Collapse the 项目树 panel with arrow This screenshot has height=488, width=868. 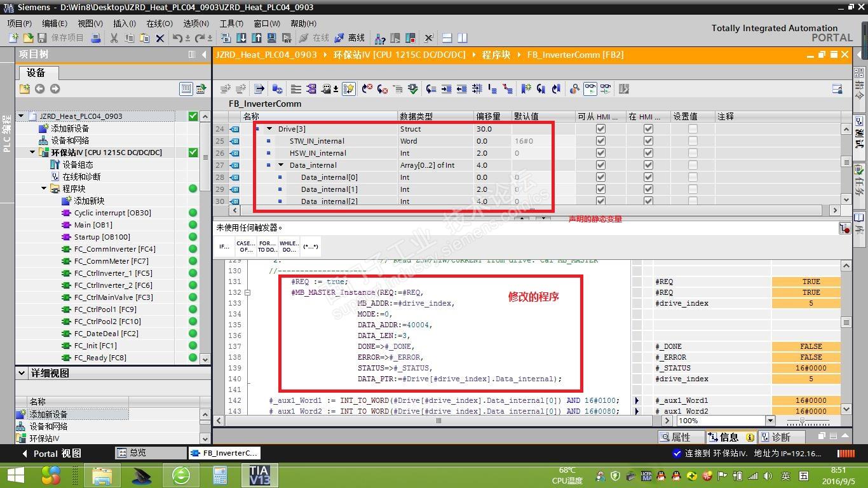204,55
